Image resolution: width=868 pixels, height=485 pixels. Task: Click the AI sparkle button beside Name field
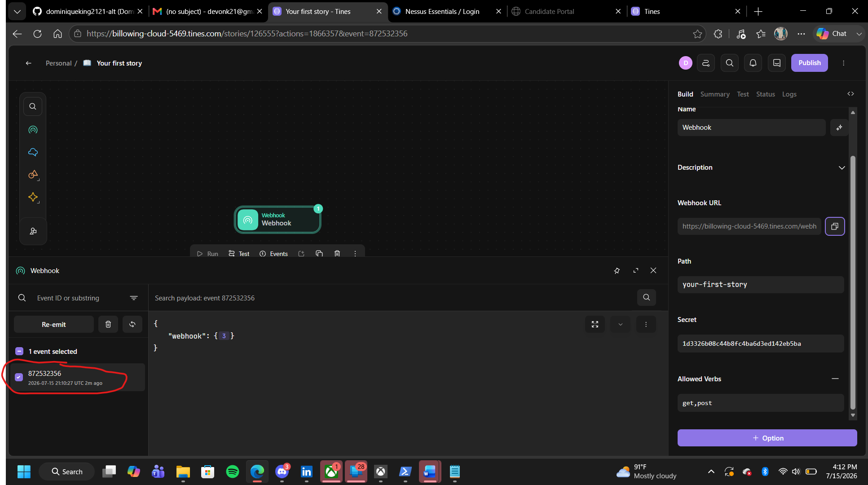pos(839,128)
